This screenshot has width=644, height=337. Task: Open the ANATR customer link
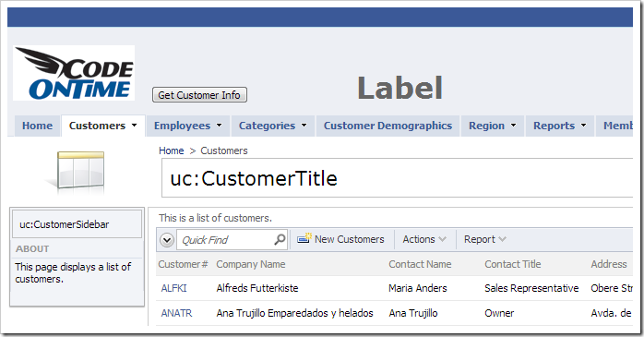pos(176,313)
